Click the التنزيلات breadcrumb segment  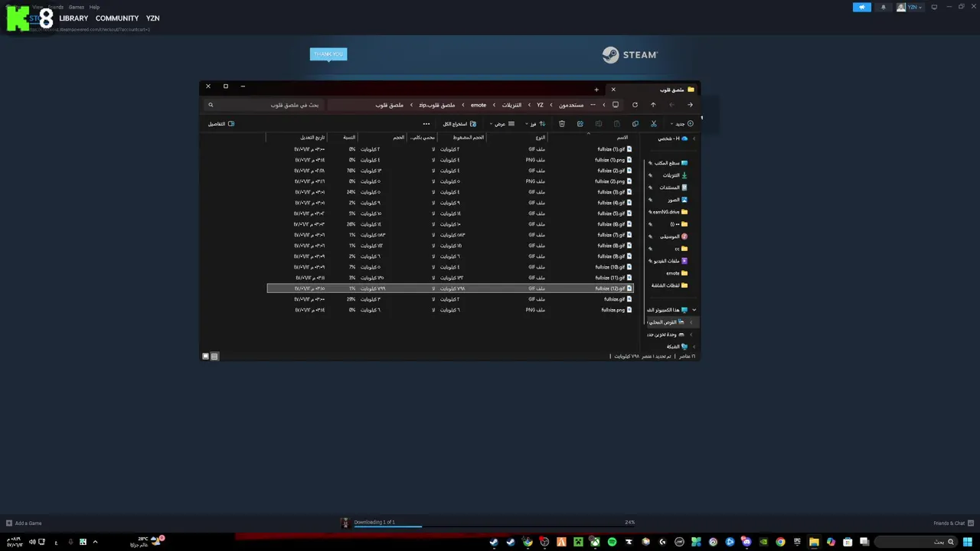(x=511, y=105)
